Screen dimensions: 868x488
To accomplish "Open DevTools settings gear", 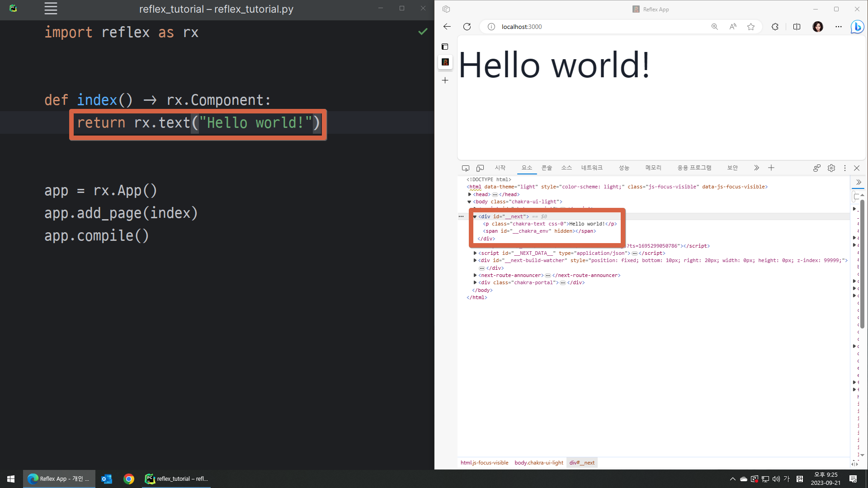I will 831,168.
